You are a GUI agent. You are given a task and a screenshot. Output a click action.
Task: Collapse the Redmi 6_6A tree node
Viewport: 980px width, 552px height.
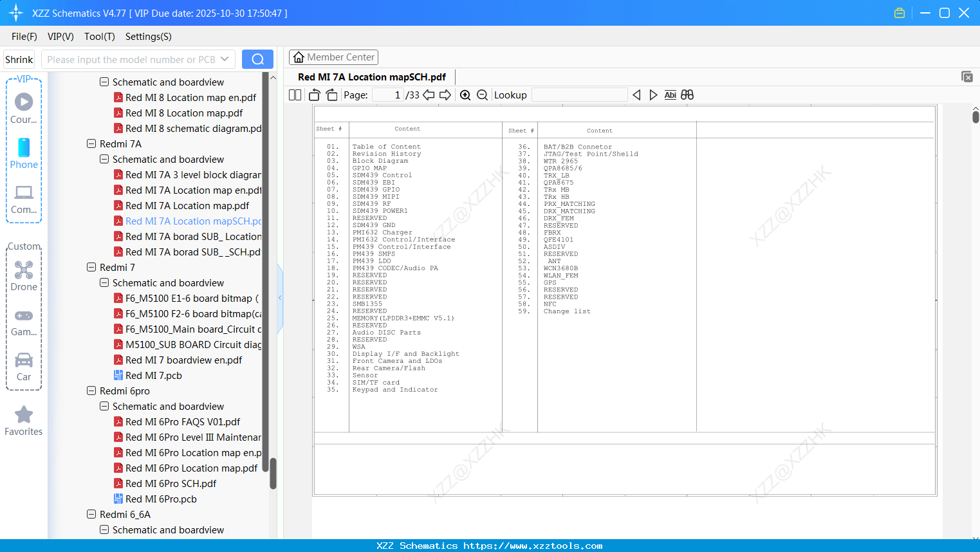(91, 515)
